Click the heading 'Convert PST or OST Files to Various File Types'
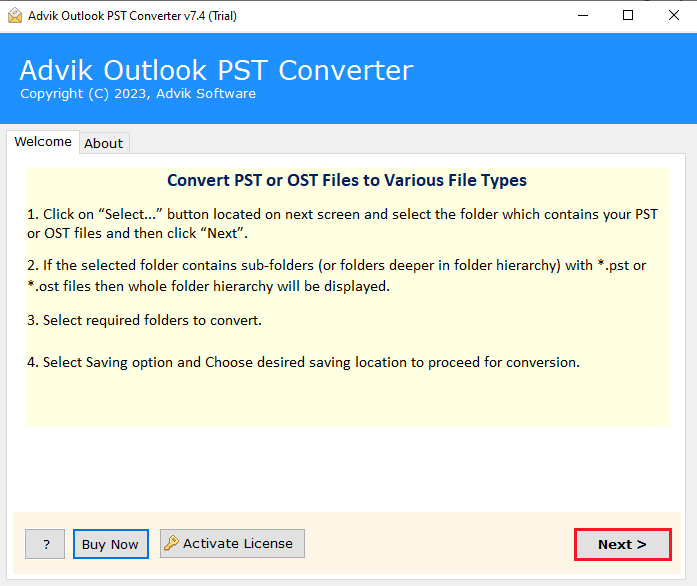 (x=347, y=180)
